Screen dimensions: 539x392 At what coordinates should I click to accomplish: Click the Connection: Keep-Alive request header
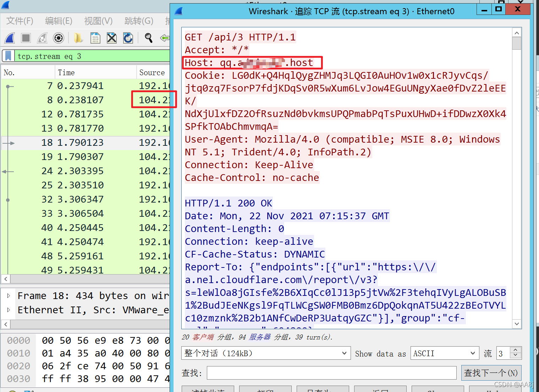(249, 165)
